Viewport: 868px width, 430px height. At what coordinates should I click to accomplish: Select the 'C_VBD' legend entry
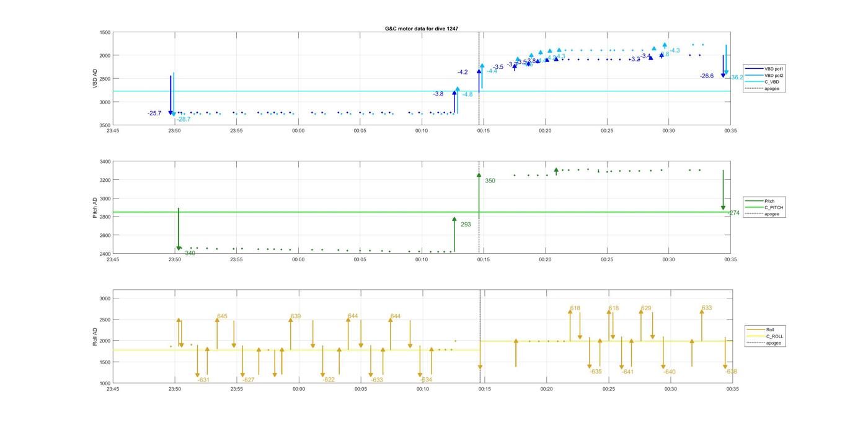tap(772, 82)
